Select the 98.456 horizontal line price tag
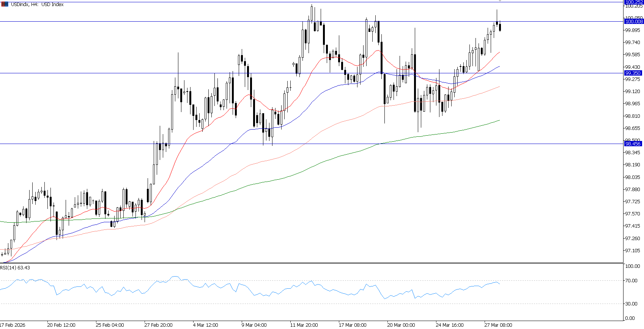Screen dimensions: 644x329 (633, 144)
